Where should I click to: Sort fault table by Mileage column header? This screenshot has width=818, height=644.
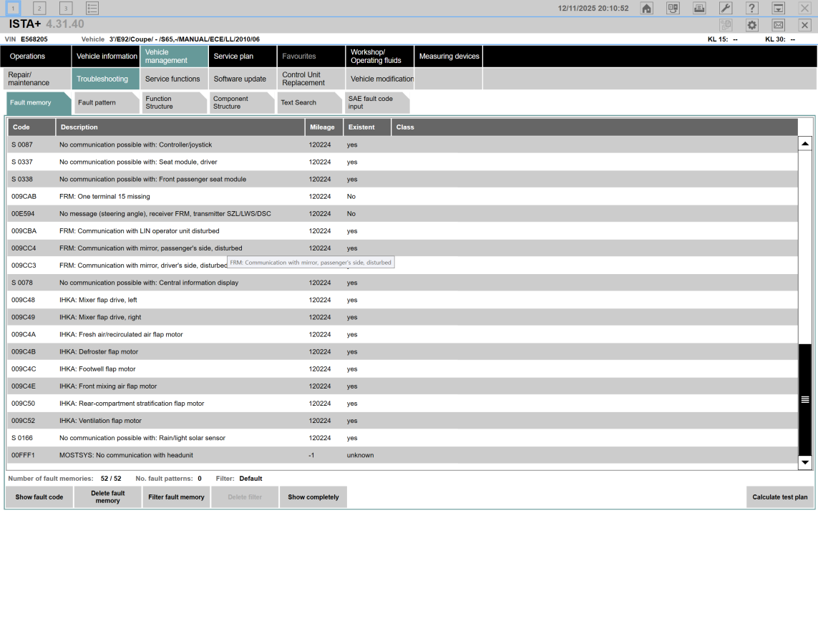(322, 127)
